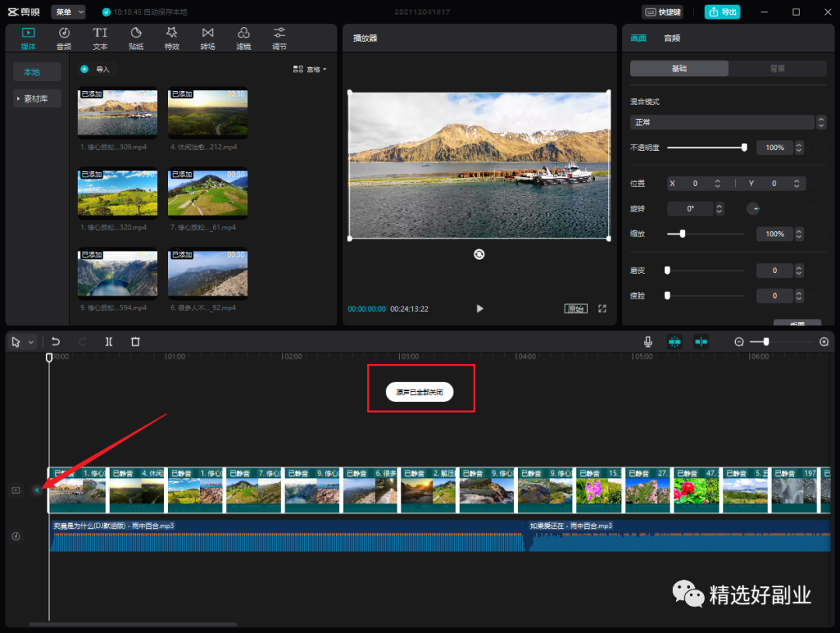Image resolution: width=840 pixels, height=633 pixels.
Task: Switch to the 背景 tab
Action: [x=776, y=68]
